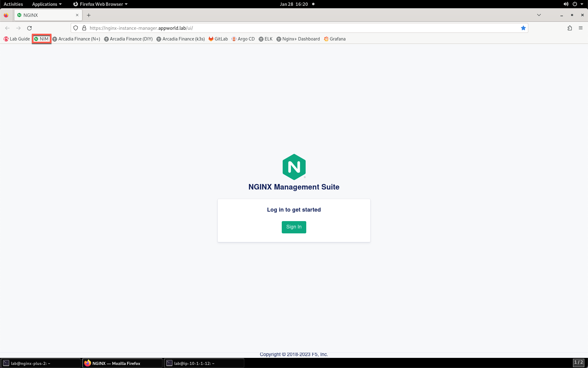Screen dimensions: 588x368
Task: Open the Applications menu
Action: point(47,4)
